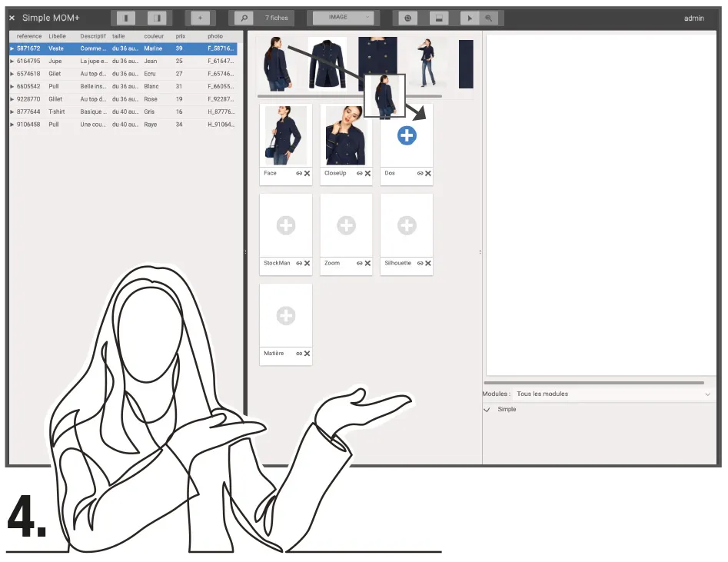Collapse the Simple module section
Viewport: 728px width, 562px height.
click(487, 410)
